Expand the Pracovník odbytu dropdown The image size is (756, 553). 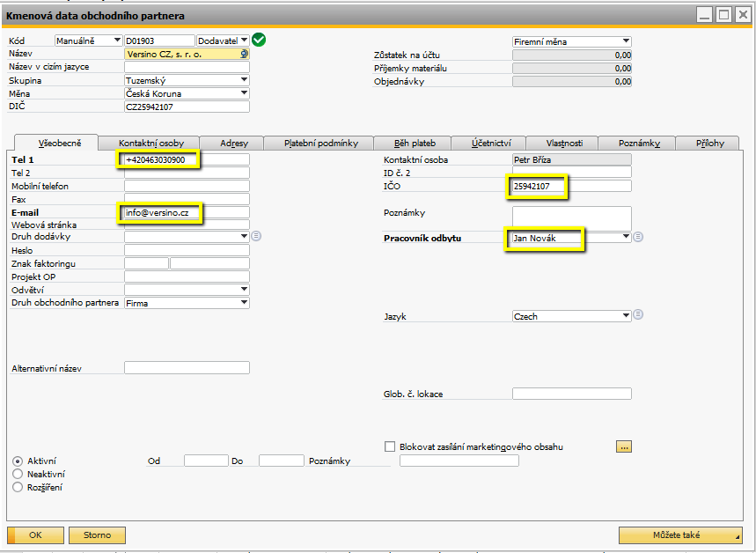point(572,238)
